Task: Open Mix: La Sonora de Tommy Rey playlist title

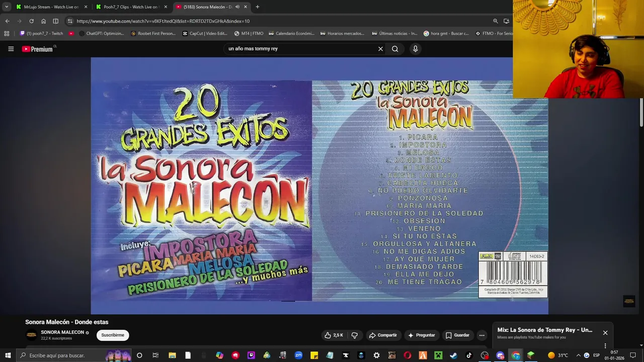Action: click(545, 330)
